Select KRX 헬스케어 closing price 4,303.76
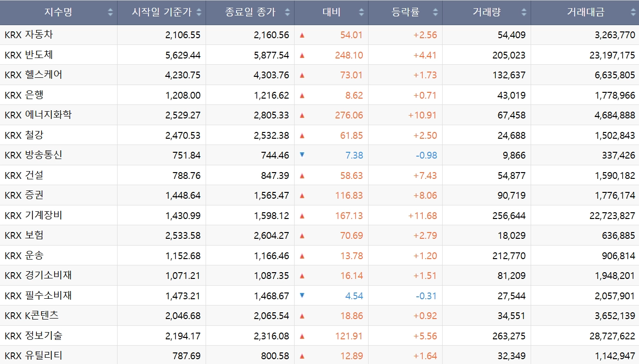The image size is (639, 364). [271, 75]
